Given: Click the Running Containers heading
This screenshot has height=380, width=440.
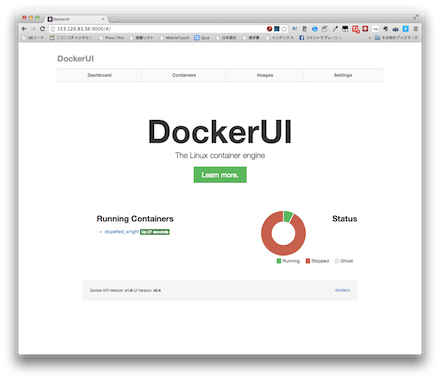Looking at the screenshot, I should point(135,219).
